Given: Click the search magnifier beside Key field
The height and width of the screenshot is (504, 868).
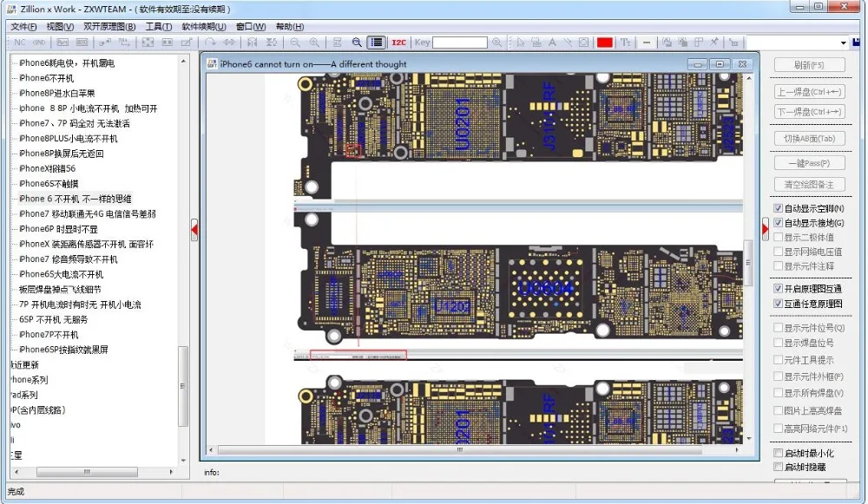Looking at the screenshot, I should point(496,43).
